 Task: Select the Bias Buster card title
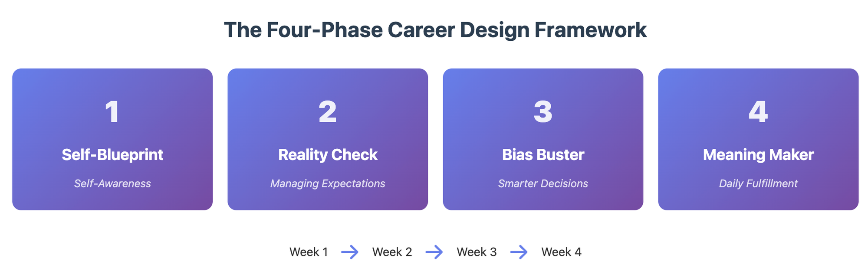(543, 155)
